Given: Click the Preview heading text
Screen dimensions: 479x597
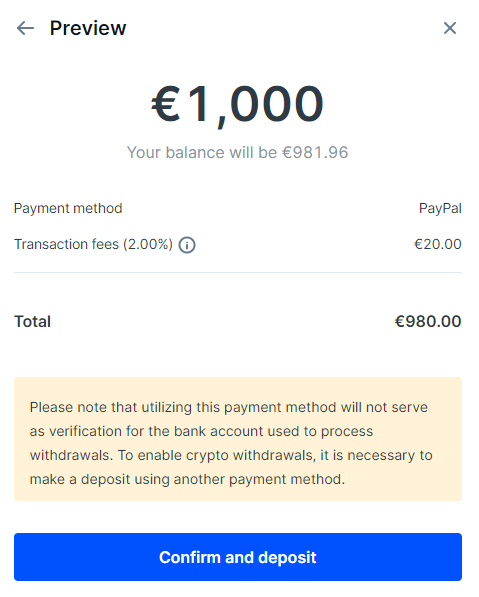Looking at the screenshot, I should click(x=88, y=28).
